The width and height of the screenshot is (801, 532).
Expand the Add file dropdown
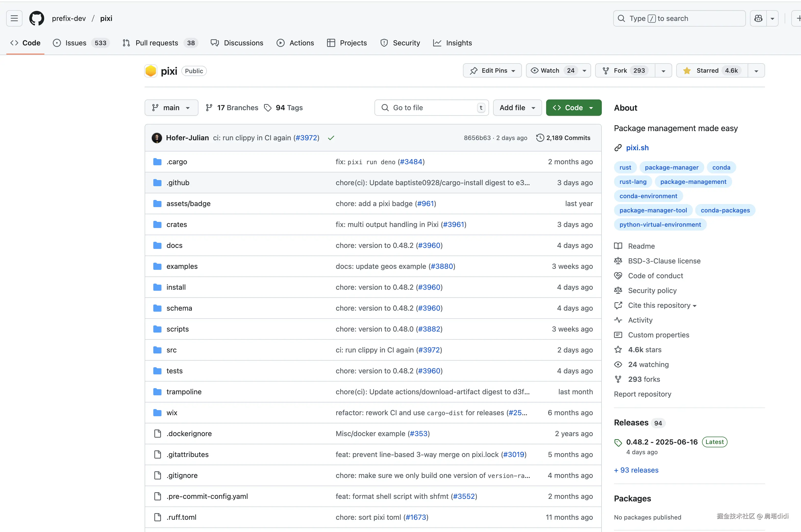[x=517, y=108]
